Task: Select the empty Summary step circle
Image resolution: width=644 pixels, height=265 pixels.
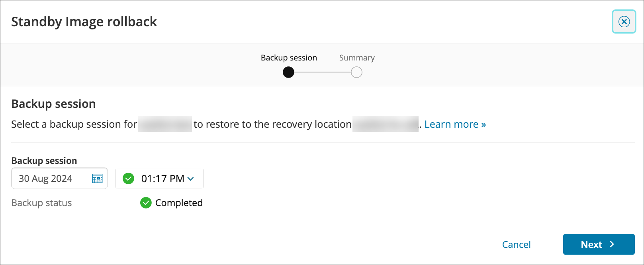Action: pyautogui.click(x=356, y=72)
